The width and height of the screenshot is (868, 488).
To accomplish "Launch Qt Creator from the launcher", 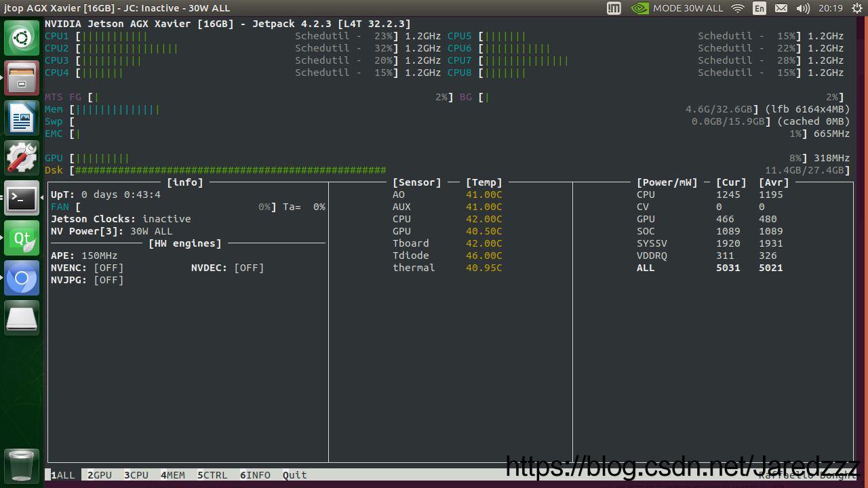I will tap(22, 238).
